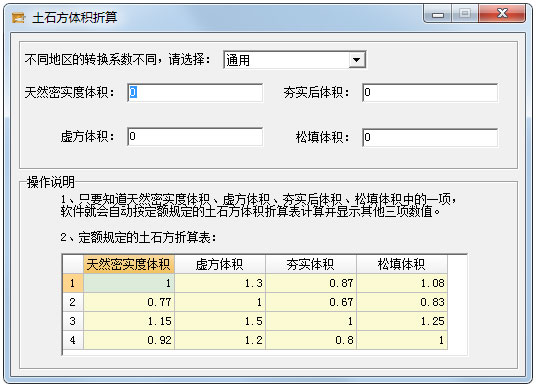Select the 夯实体积 column header
This screenshot has height=390, width=536.
click(311, 264)
